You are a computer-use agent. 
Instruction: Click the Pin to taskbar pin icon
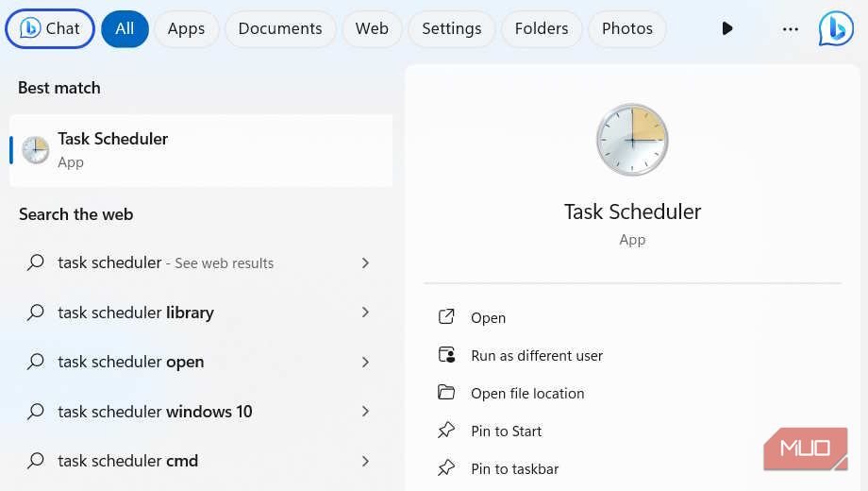pyautogui.click(x=446, y=468)
